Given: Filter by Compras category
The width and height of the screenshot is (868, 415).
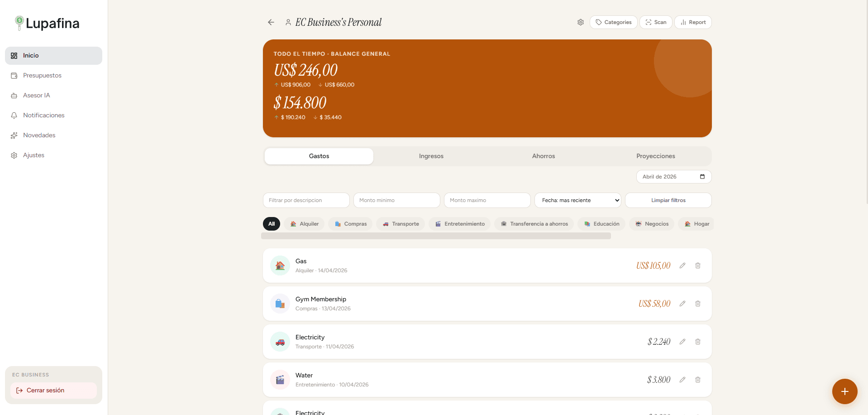Looking at the screenshot, I should point(350,224).
